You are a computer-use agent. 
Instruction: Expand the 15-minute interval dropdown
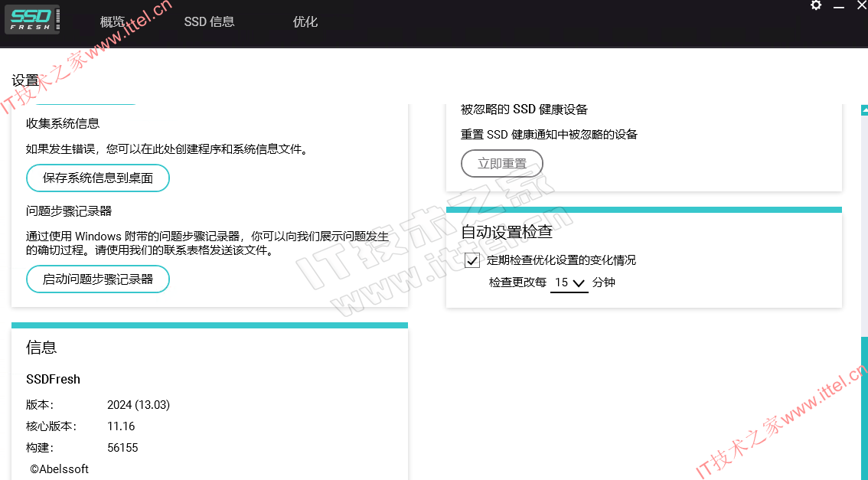(569, 283)
